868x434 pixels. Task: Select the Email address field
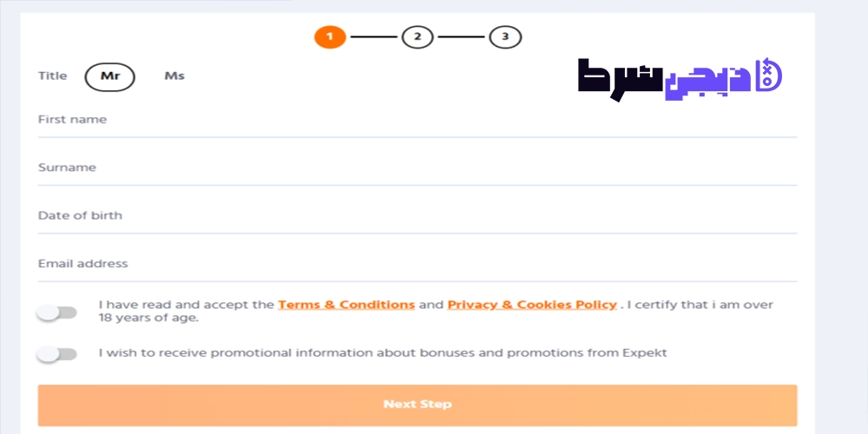tap(418, 265)
